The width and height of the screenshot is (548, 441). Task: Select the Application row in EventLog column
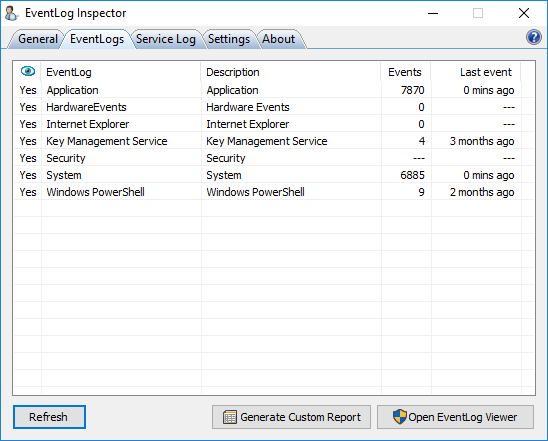72,90
